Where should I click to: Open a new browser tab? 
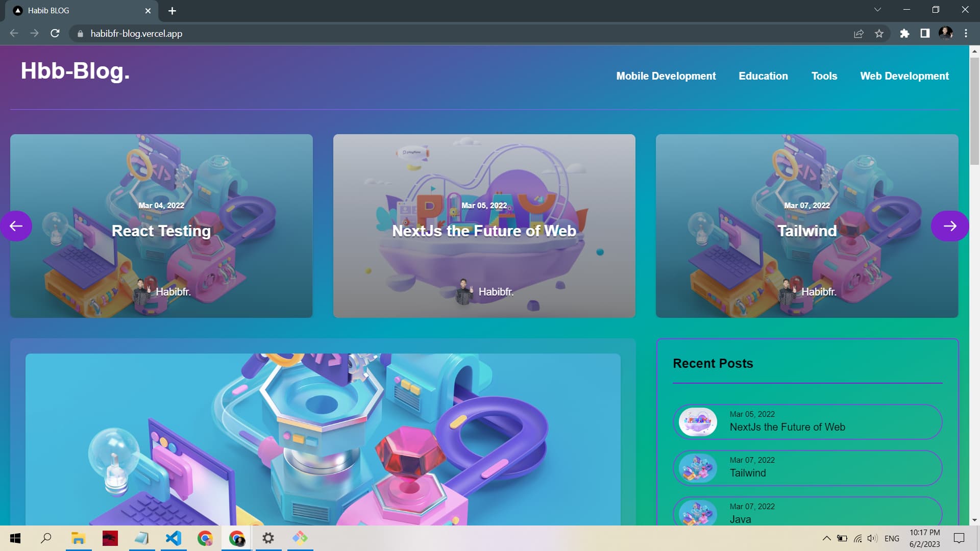click(172, 11)
